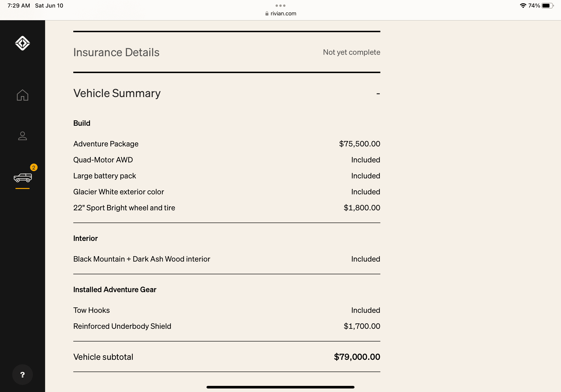The image size is (561, 392).
Task: Click the Not yet complete status
Action: [352, 52]
